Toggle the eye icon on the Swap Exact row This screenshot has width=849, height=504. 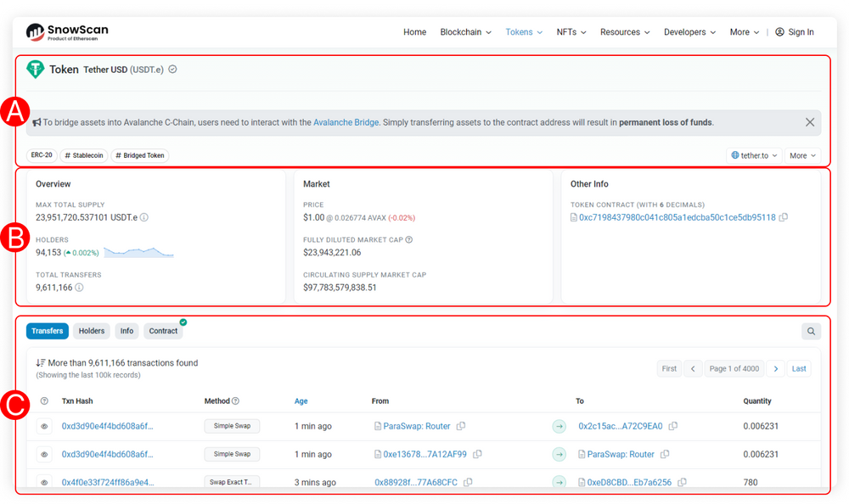click(44, 482)
